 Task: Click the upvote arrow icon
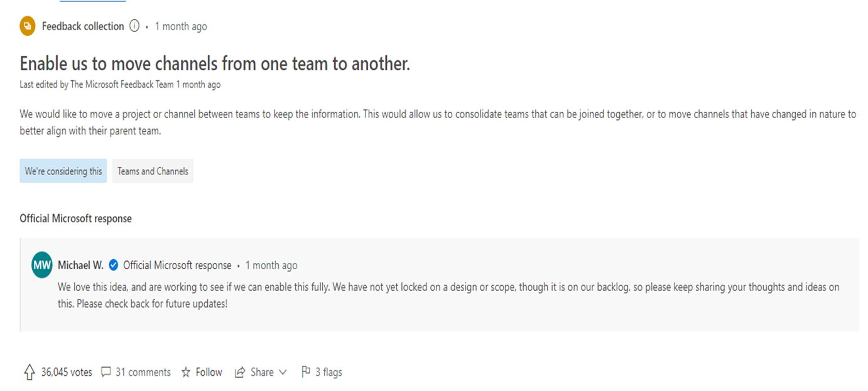click(29, 372)
